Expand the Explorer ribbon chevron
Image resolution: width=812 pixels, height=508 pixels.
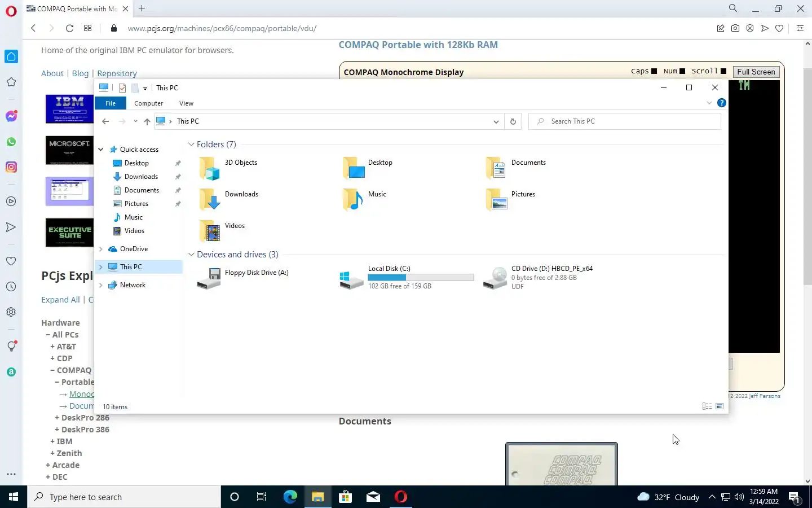(x=709, y=103)
